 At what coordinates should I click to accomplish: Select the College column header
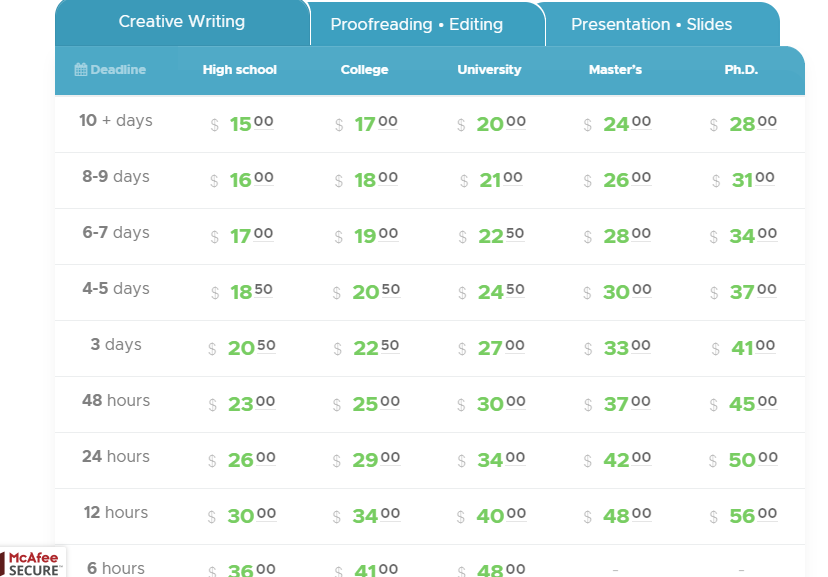tap(364, 70)
